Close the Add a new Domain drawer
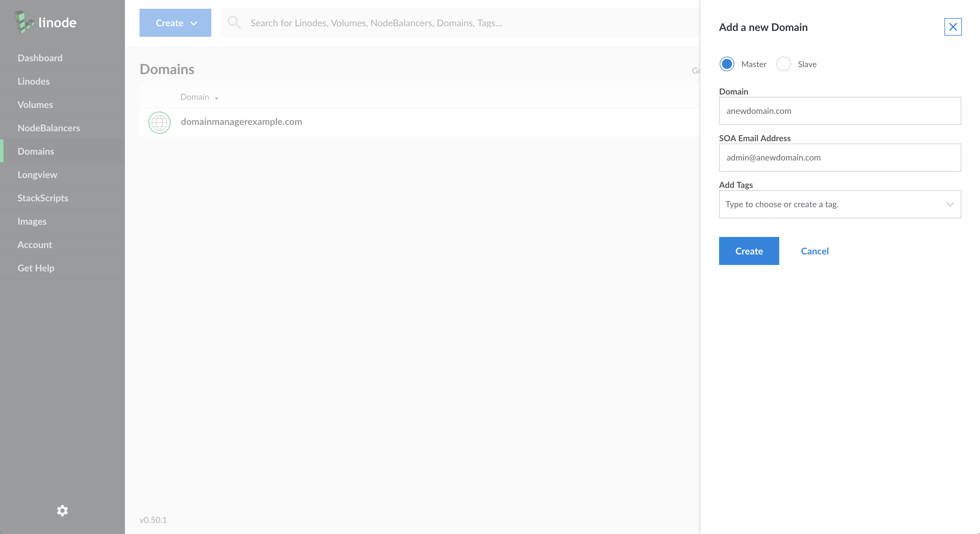 [953, 27]
